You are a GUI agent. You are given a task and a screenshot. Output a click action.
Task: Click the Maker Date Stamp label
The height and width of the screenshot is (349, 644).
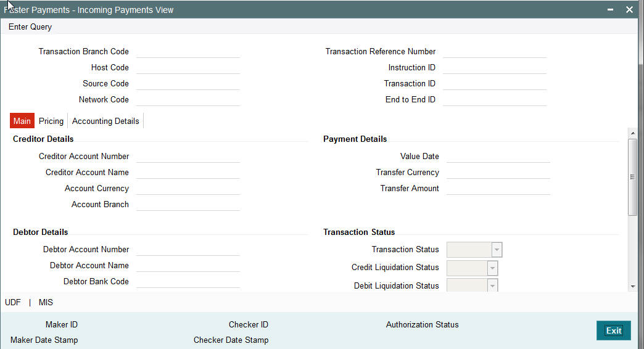click(x=44, y=340)
